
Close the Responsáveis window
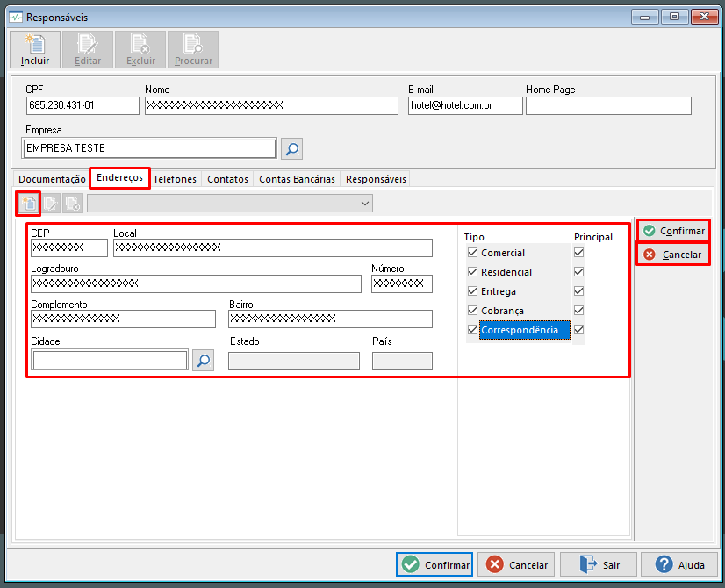(x=704, y=17)
